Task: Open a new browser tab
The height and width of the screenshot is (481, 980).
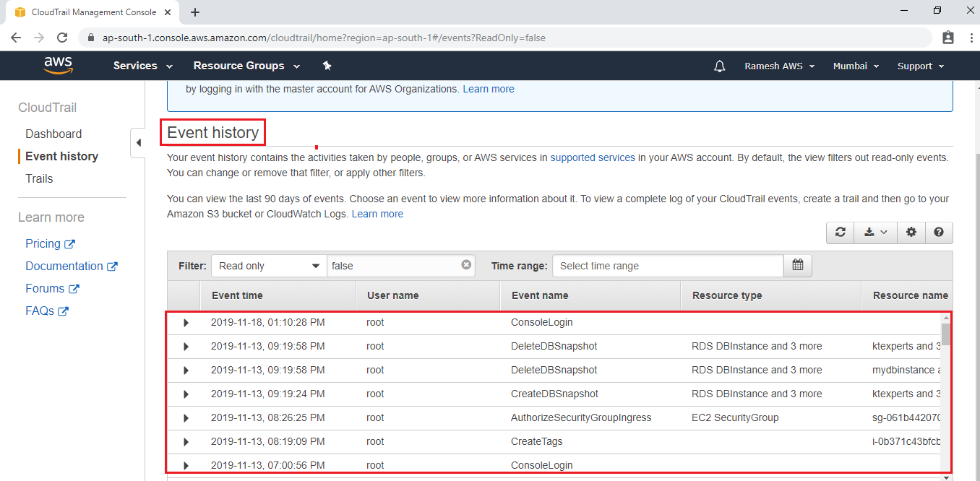Action: [x=195, y=12]
